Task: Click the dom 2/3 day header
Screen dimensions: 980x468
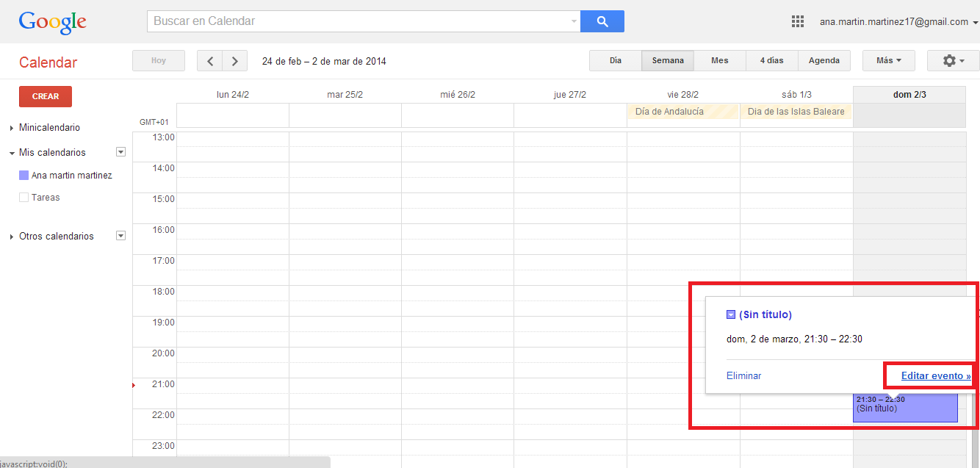Action: coord(909,95)
